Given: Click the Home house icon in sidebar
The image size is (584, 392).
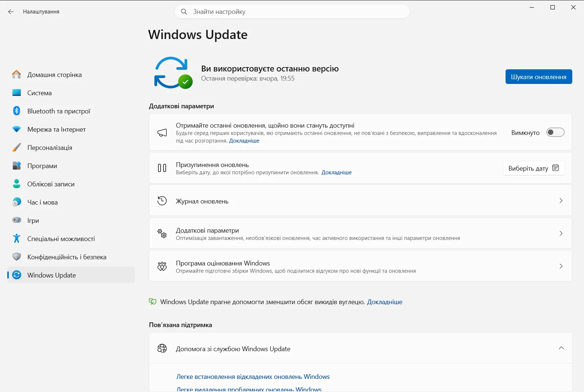Looking at the screenshot, I should (x=16, y=74).
